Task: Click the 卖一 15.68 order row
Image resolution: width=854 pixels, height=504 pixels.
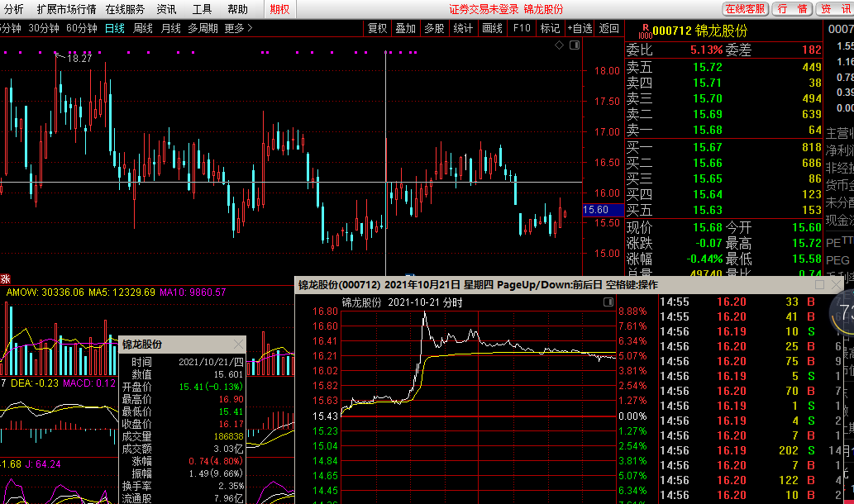Action: click(x=724, y=130)
